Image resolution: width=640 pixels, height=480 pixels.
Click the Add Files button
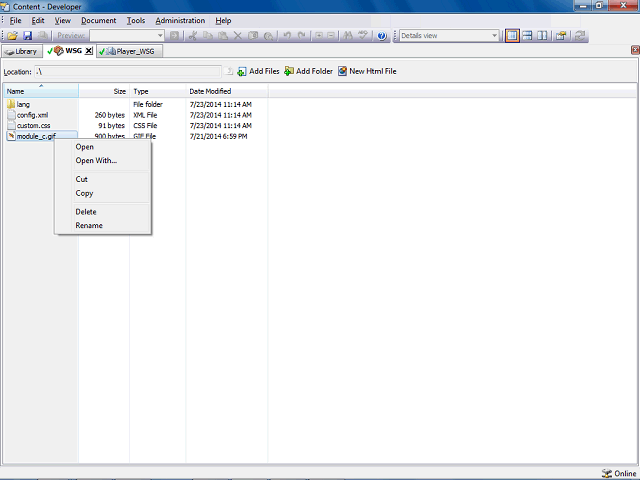[258, 71]
